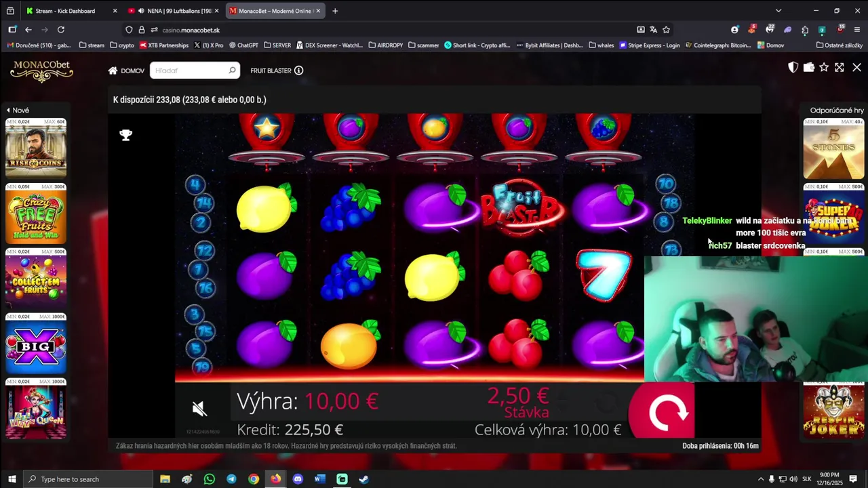Open ChatGPT bookmark
868x488 pixels.
point(243,45)
